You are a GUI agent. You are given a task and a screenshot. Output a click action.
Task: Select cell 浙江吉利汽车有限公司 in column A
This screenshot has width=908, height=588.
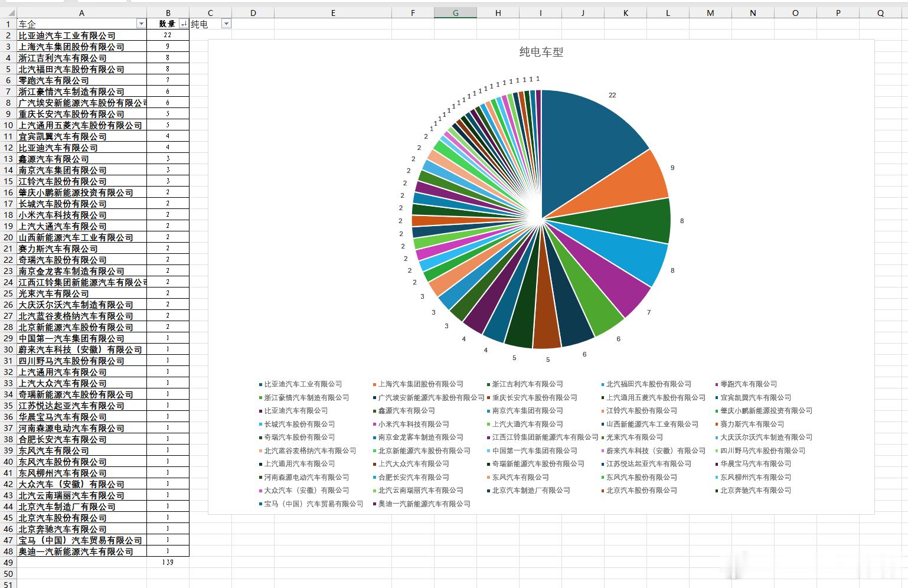point(81,58)
